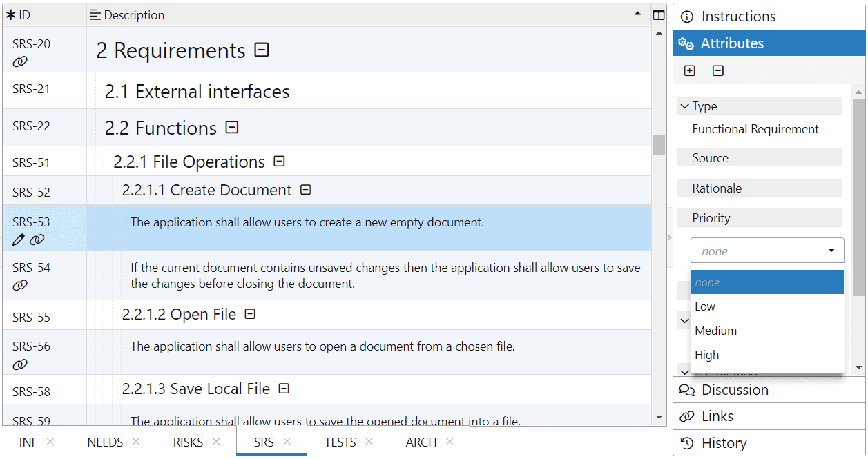Click the link icon under SRS-54
Image resolution: width=868 pixels, height=459 pixels.
pos(20,285)
